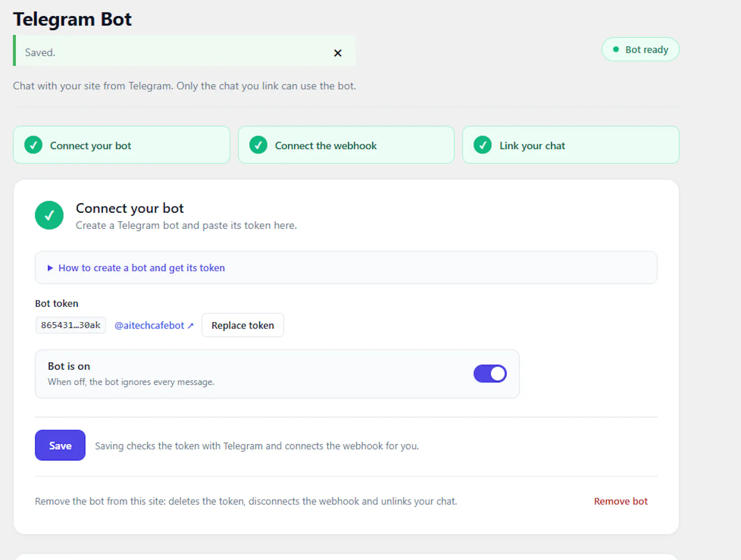Click the check icon in Connect the webhook step
The image size is (741, 560).
click(258, 145)
